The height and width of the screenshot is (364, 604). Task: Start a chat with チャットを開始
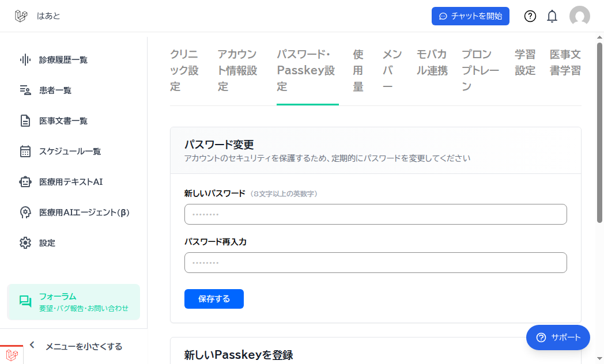[x=470, y=16]
